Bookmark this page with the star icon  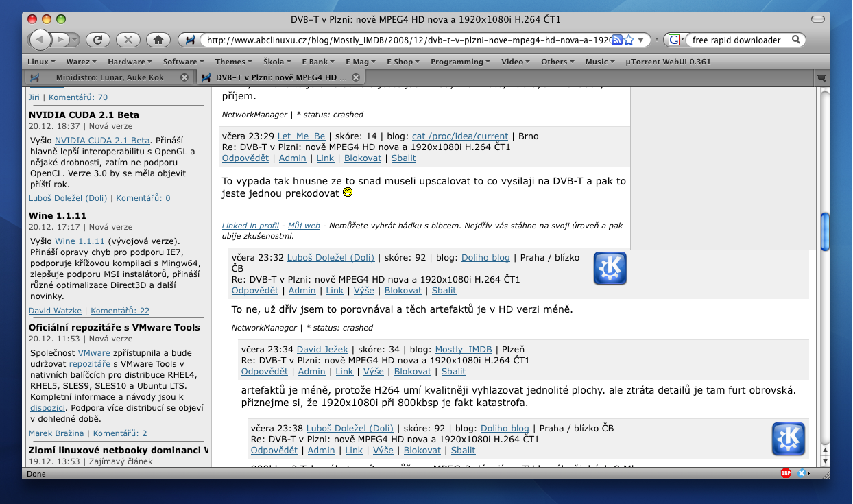tap(628, 40)
